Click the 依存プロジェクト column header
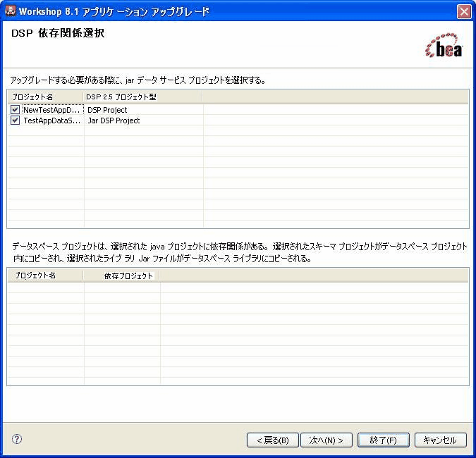The height and width of the screenshot is (458, 476). [x=121, y=276]
